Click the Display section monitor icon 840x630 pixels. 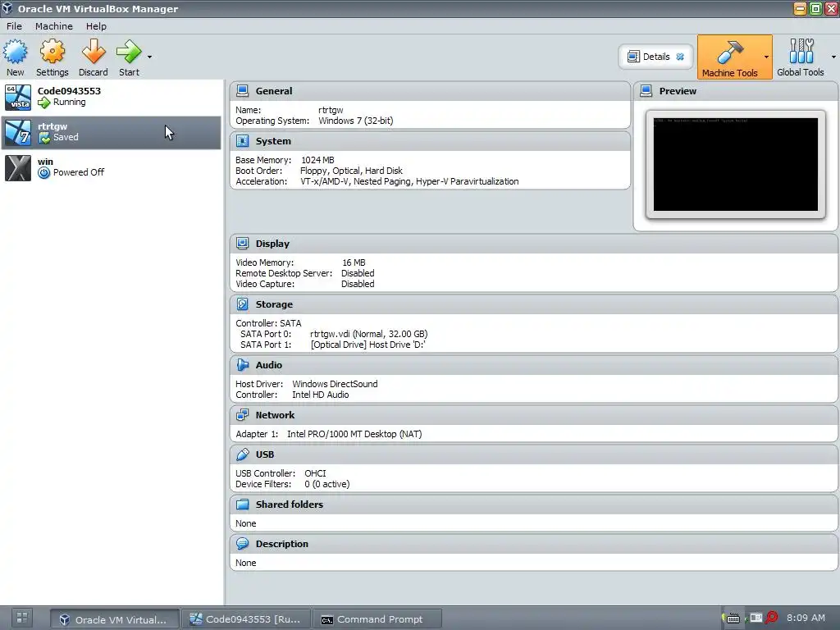(x=242, y=243)
